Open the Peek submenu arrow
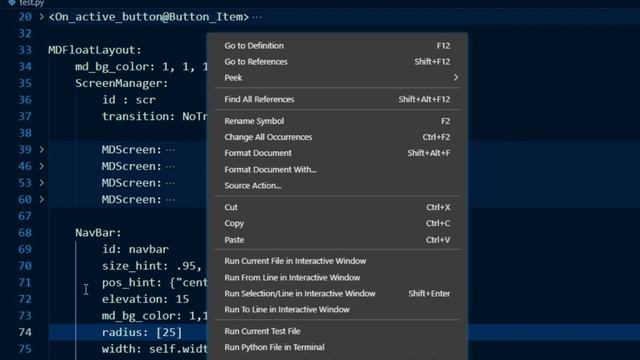This screenshot has width=640, height=360. pyautogui.click(x=456, y=78)
